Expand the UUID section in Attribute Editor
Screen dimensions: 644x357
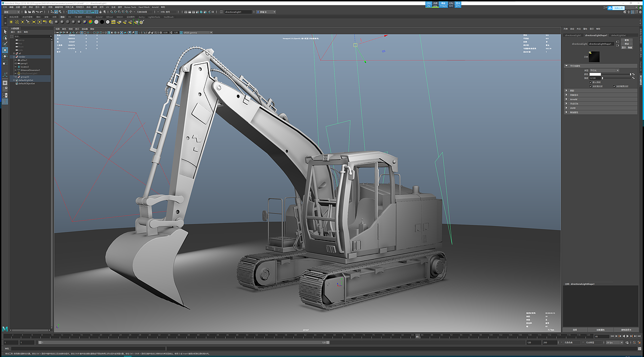click(x=567, y=108)
